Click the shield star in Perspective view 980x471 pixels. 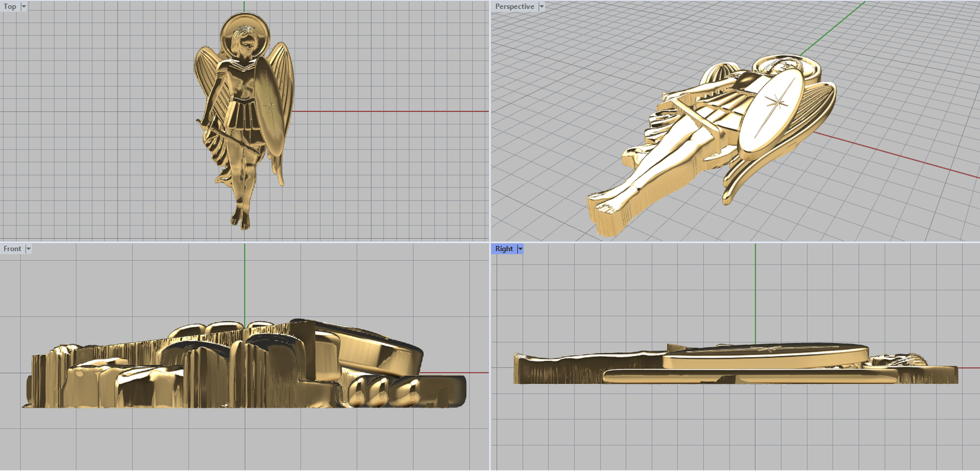coord(777,104)
